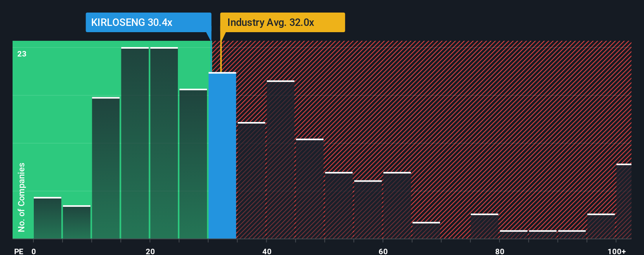Image resolution: width=644 pixels, height=255 pixels.
Task: Click the x-axis label 100+
Action: pyautogui.click(x=617, y=251)
